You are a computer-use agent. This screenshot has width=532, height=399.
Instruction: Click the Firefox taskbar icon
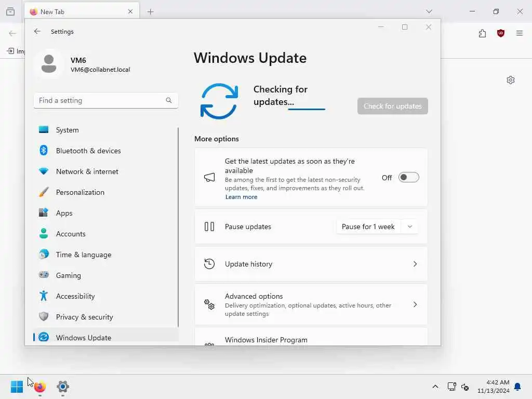(39, 387)
